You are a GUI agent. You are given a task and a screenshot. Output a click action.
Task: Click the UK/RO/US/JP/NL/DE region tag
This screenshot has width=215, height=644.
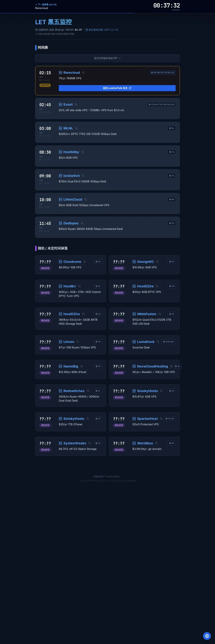[162, 73]
